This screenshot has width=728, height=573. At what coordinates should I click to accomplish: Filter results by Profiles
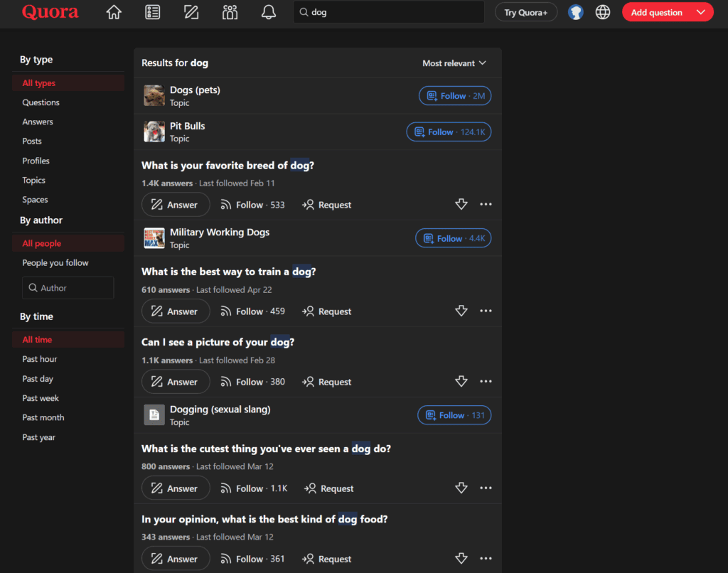coord(68,161)
